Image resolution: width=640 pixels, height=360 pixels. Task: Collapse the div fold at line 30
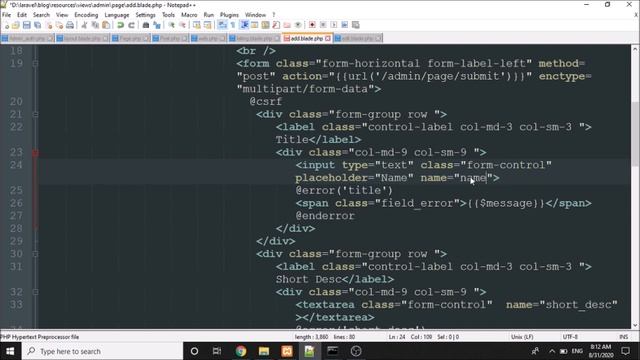[36, 254]
